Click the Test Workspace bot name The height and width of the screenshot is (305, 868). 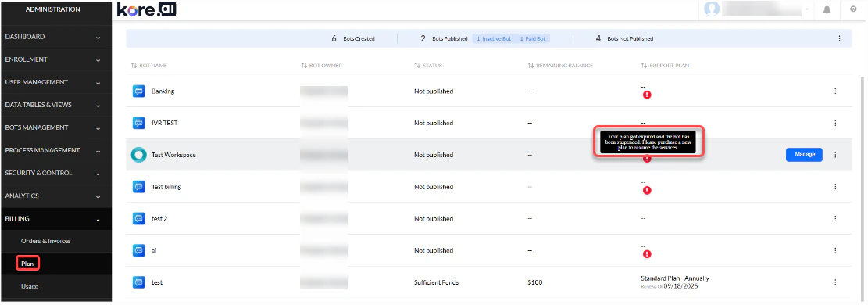(173, 155)
